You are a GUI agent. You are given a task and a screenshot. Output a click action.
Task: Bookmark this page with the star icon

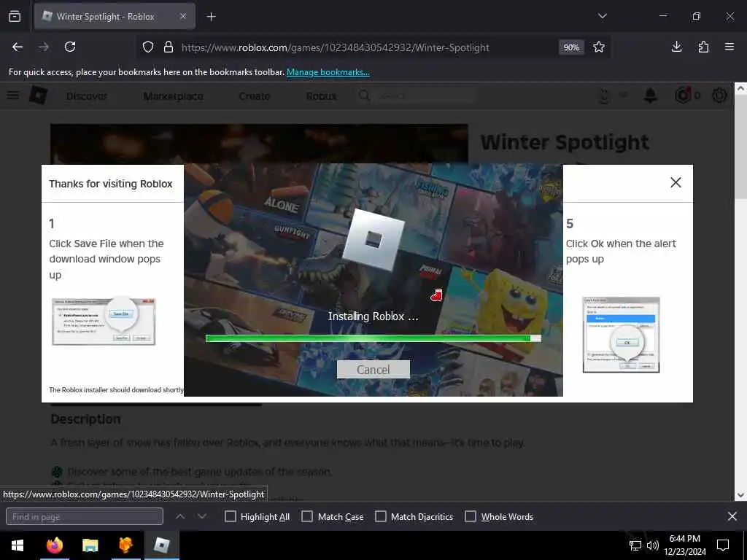(x=599, y=47)
